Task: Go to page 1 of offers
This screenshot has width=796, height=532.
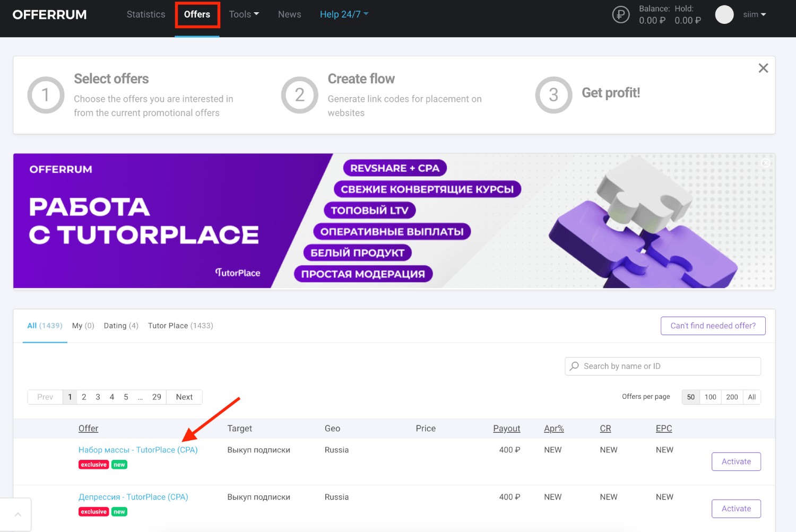Action: click(70, 397)
